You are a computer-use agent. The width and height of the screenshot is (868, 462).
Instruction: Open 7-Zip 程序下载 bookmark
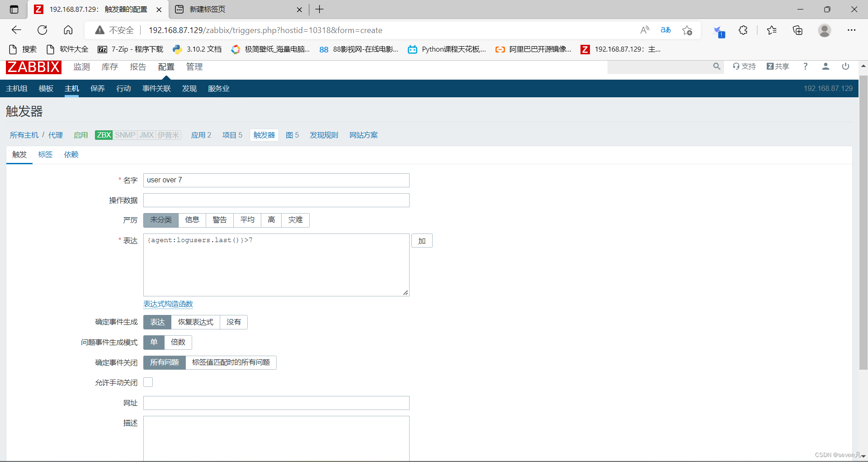131,49
